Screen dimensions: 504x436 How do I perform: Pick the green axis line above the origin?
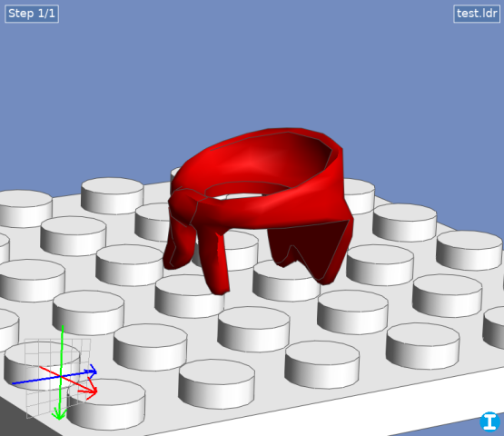pos(62,351)
